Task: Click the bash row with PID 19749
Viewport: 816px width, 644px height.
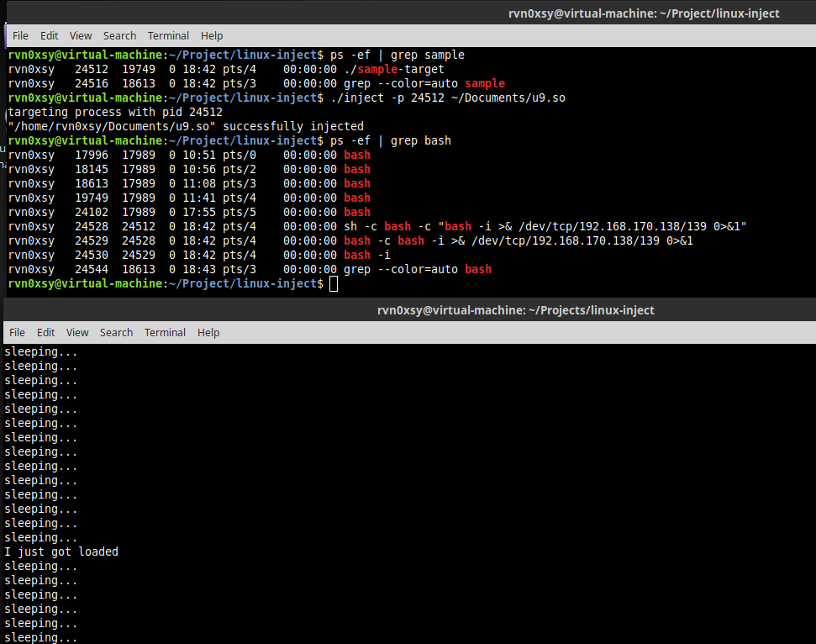Action: tap(189, 198)
